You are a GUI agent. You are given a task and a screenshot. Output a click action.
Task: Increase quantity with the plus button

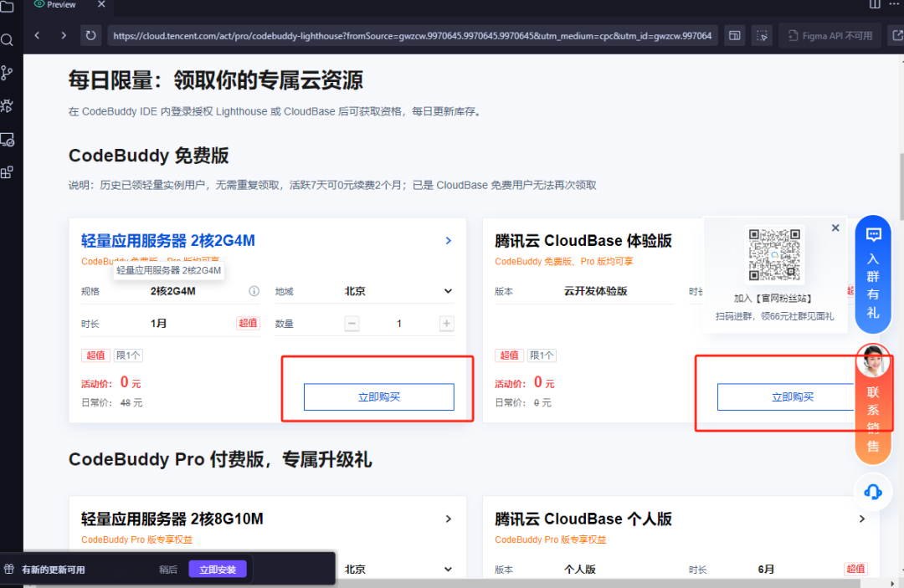pyautogui.click(x=446, y=323)
